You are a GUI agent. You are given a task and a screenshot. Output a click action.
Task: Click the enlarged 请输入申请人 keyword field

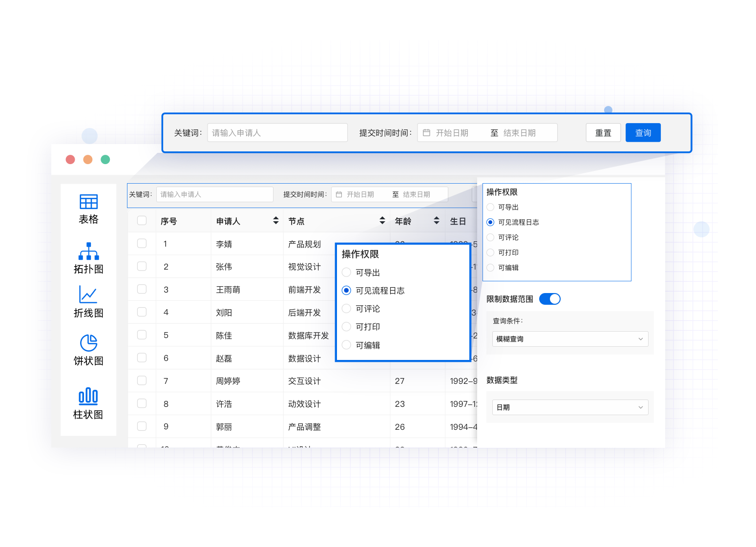[277, 133]
